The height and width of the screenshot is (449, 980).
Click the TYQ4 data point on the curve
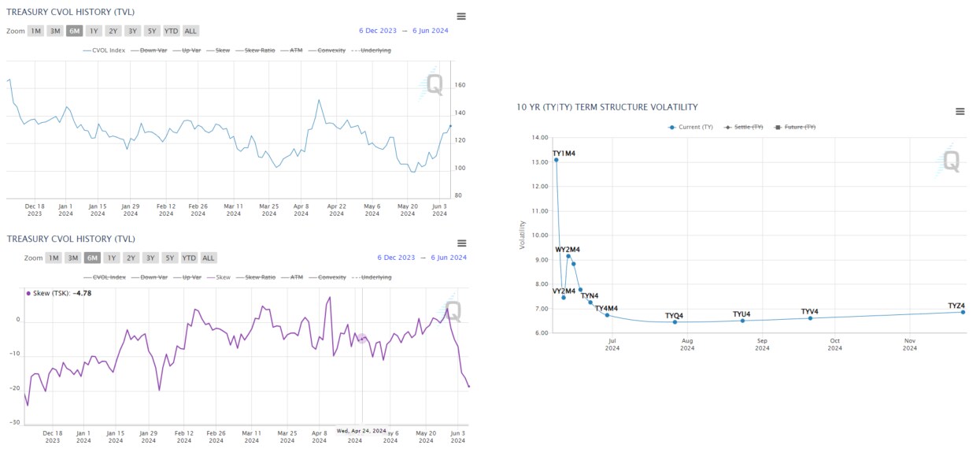[x=675, y=322]
